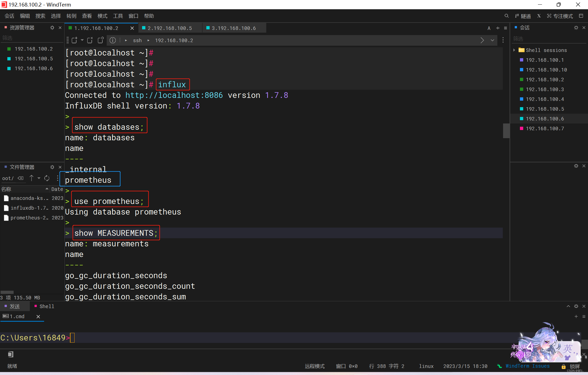
Task: Select session 192.168.100.10 in the session list
Action: point(546,70)
